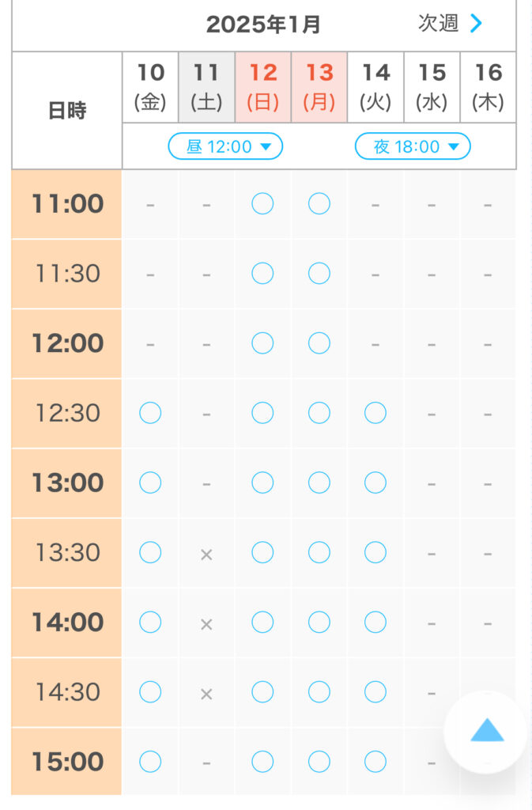
Task: Go to next week via 次週
Action: coord(439,24)
